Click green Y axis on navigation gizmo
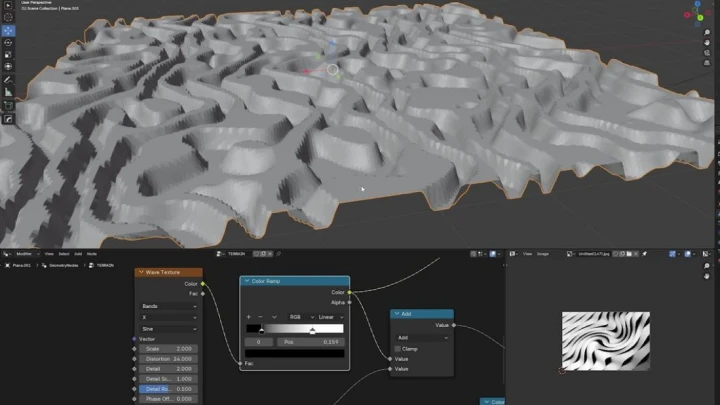Viewport: 720px width, 405px height. click(700, 18)
